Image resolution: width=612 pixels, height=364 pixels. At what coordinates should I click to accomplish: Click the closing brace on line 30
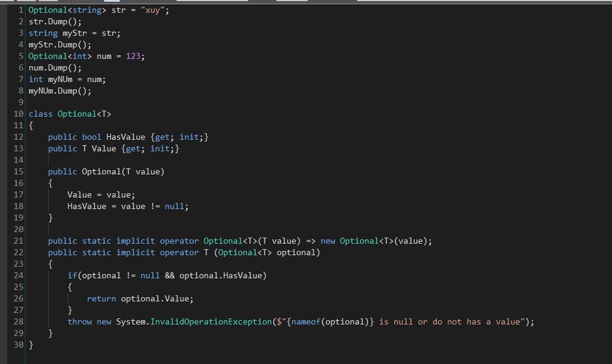click(x=31, y=345)
